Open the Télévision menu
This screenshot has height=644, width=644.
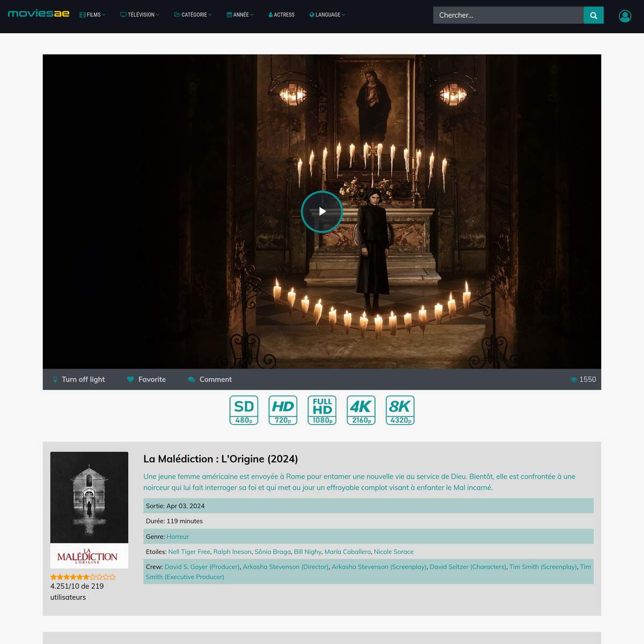coord(140,15)
